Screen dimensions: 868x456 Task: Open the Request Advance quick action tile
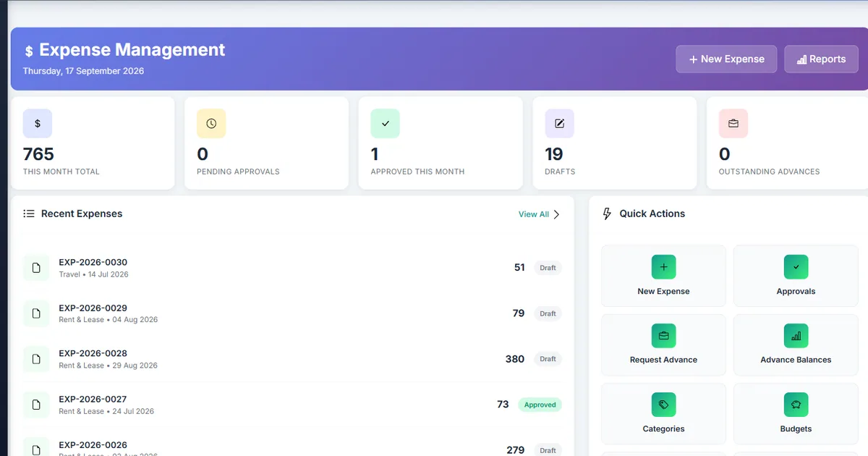point(663,345)
